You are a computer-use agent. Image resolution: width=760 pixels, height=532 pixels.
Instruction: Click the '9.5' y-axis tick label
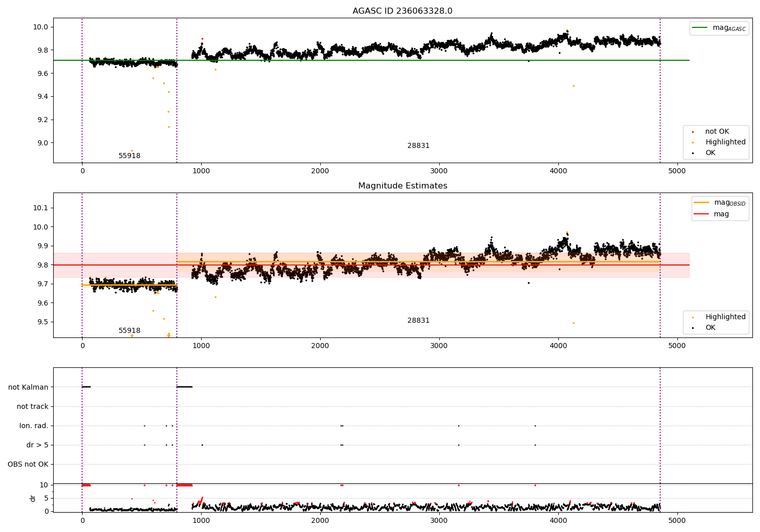tap(43, 322)
